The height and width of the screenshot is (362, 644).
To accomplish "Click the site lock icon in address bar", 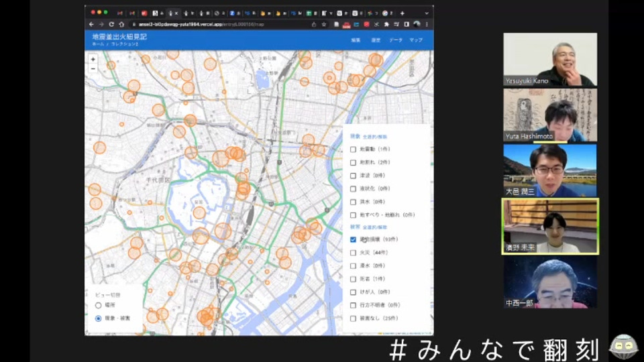I will click(134, 25).
